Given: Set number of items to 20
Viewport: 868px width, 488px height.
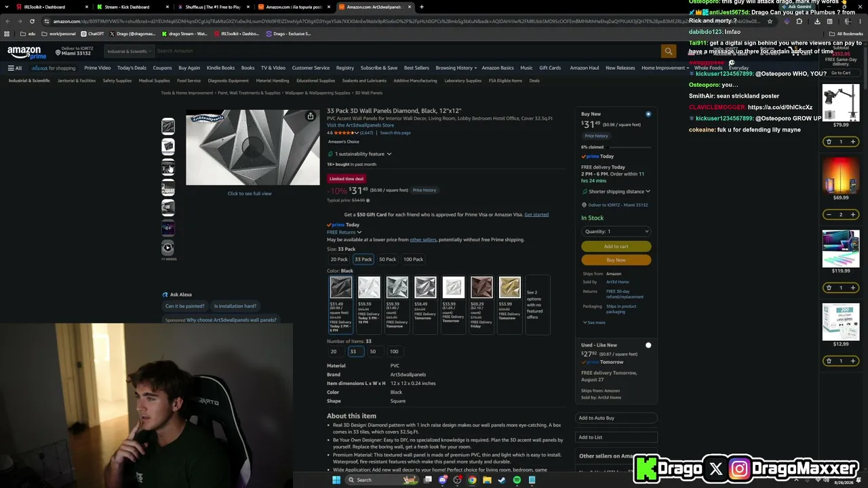Looking at the screenshot, I should click(x=333, y=351).
